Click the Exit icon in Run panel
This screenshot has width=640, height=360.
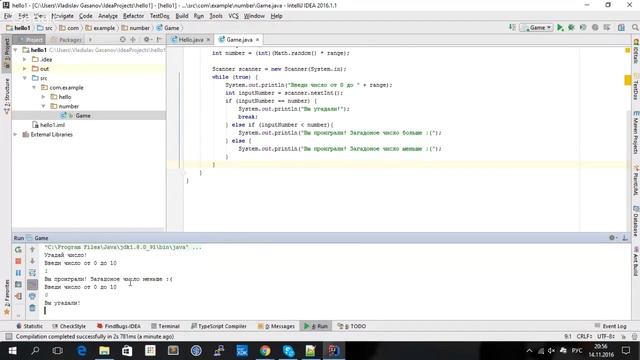tap(18, 296)
